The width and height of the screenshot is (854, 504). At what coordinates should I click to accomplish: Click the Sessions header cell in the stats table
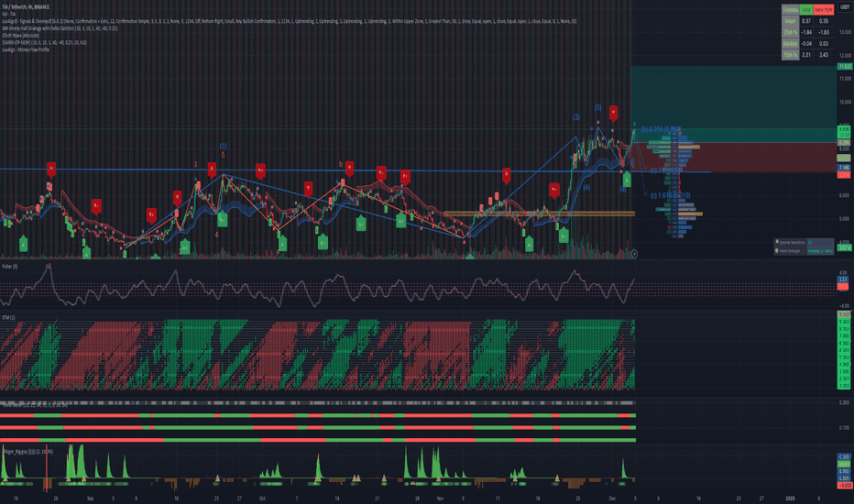[790, 10]
